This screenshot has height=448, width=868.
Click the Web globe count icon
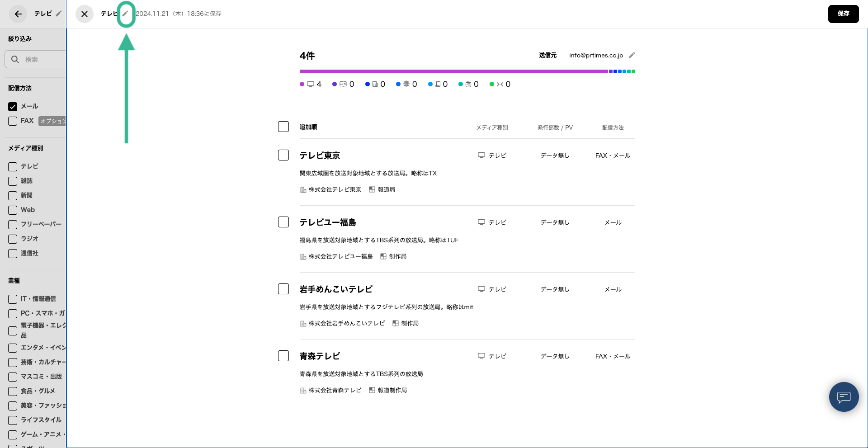click(x=406, y=84)
